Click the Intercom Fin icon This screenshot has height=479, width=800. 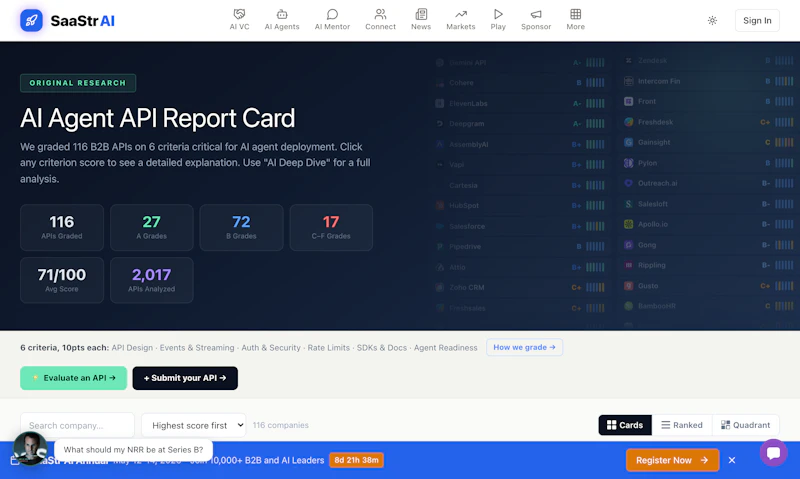point(629,81)
